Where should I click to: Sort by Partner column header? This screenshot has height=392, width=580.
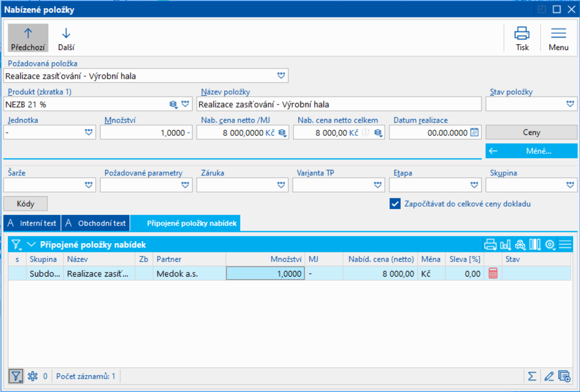[189, 259]
